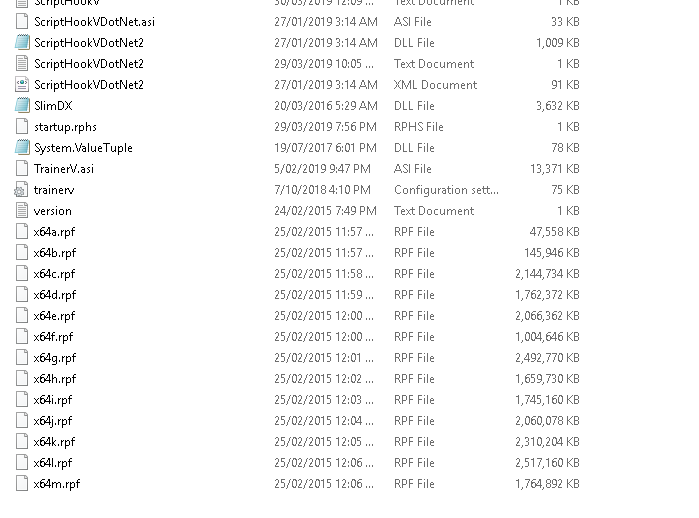Click the x64a.rpf file icon
699x518 pixels.
pyautogui.click(x=22, y=232)
